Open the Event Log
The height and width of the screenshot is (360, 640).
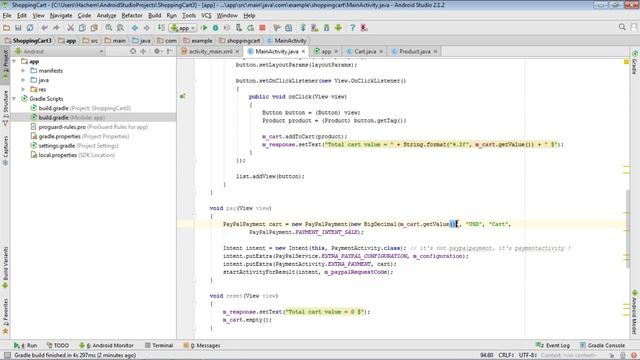pos(553,345)
